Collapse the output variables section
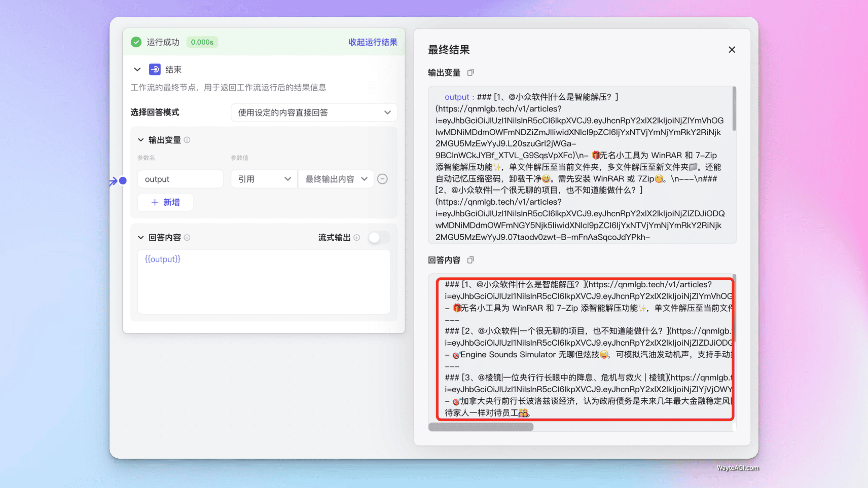The width and height of the screenshot is (868, 488). pos(141,140)
